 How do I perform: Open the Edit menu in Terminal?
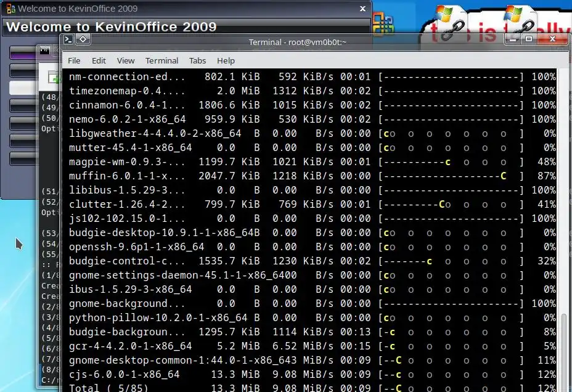[99, 60]
